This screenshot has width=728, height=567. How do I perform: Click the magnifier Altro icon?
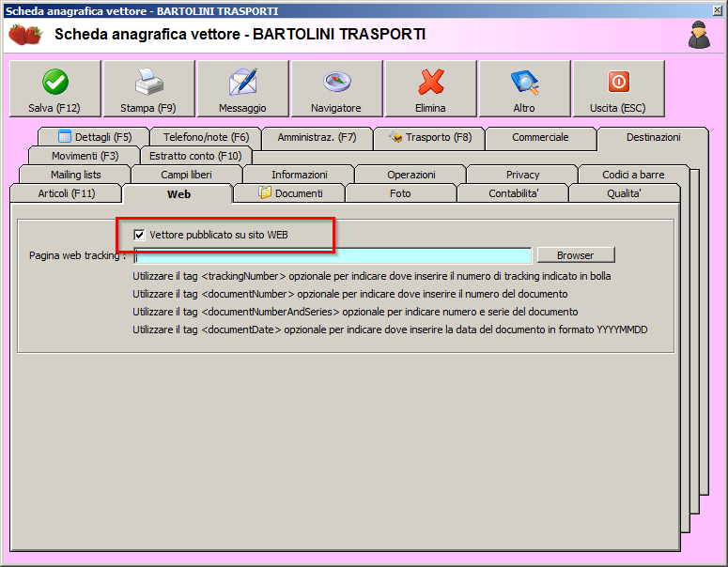click(525, 83)
